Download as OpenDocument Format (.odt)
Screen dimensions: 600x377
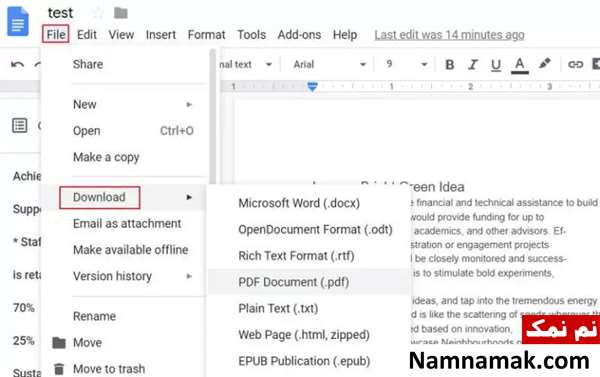click(x=309, y=230)
